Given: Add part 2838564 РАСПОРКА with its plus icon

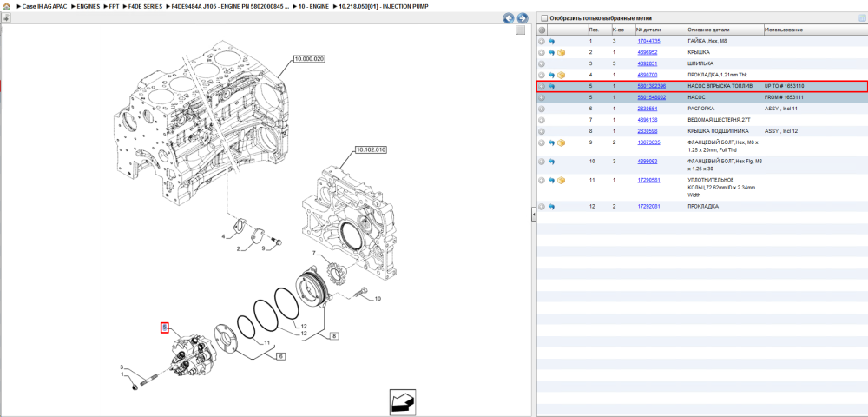Looking at the screenshot, I should click(542, 109).
